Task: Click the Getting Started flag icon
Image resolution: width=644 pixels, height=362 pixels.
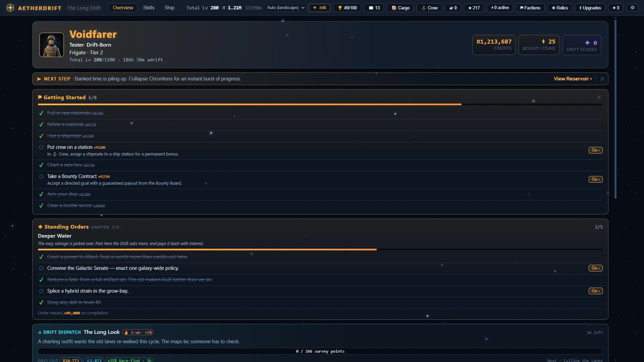Action: pyautogui.click(x=40, y=97)
